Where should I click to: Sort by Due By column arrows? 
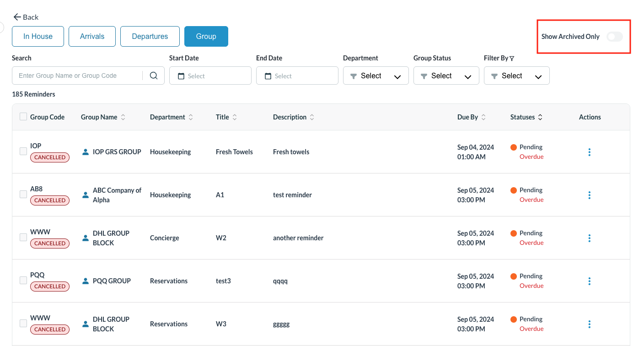tap(483, 117)
